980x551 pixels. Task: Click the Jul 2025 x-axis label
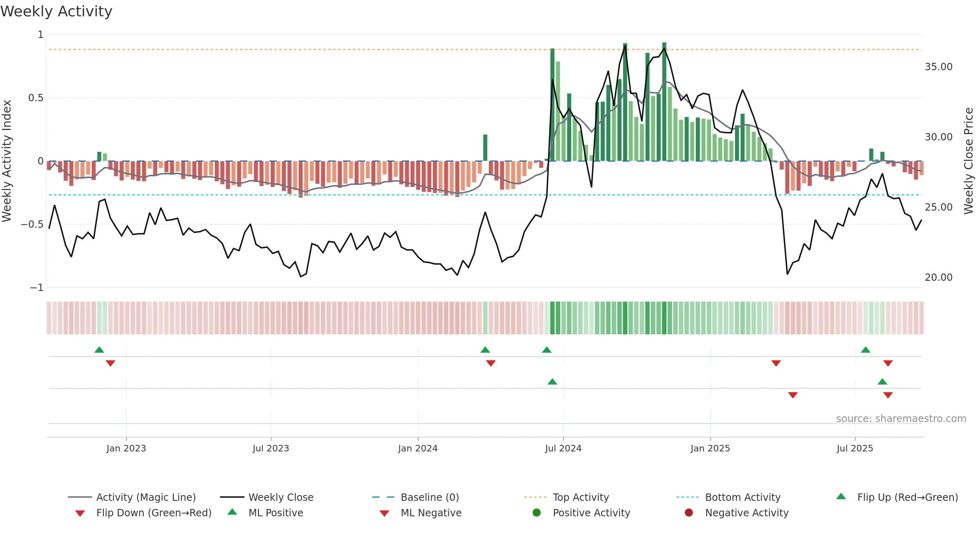point(855,448)
